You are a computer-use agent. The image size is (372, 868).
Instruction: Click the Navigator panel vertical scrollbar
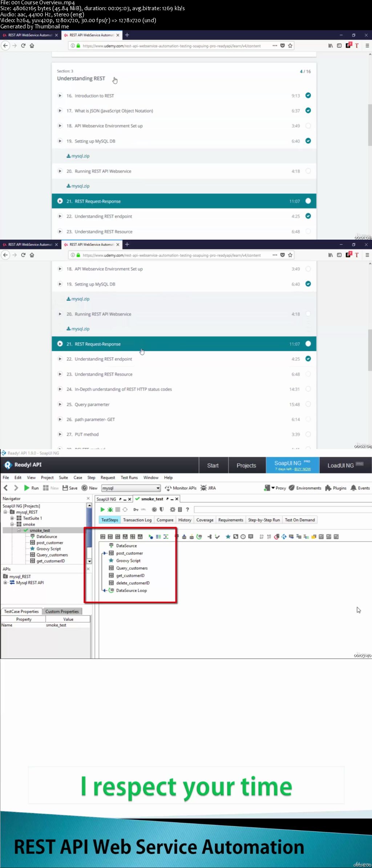coord(89,533)
